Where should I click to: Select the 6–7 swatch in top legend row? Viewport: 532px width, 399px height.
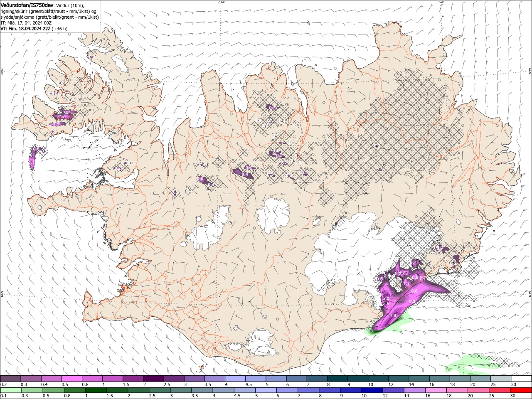296,379
